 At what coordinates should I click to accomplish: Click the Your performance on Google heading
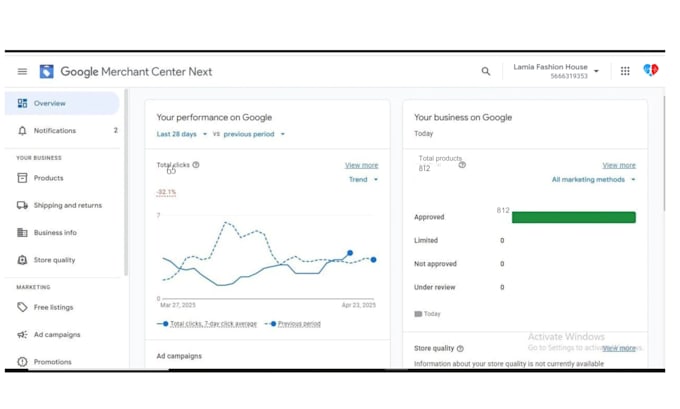214,118
